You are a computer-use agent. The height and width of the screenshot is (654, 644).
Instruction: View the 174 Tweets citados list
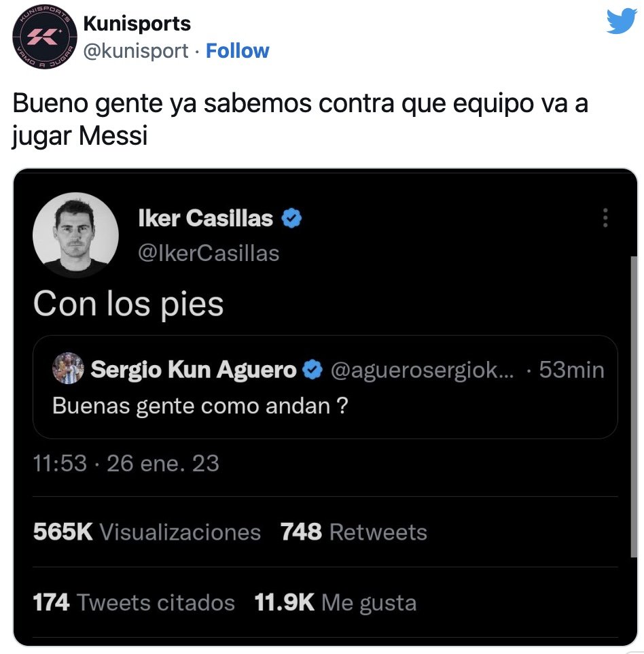point(134,602)
